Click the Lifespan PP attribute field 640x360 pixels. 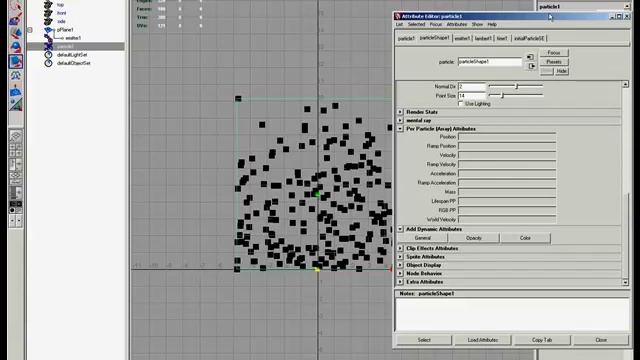(x=507, y=201)
